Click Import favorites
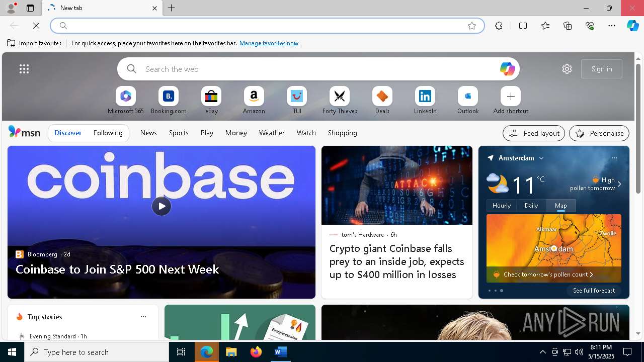Viewport: 644px width, 362px height. tap(34, 43)
